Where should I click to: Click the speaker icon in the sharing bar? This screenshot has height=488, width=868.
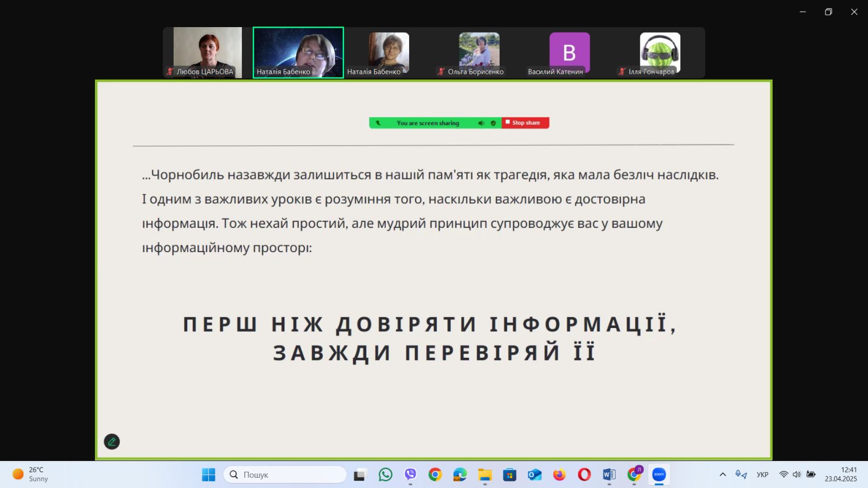point(481,123)
